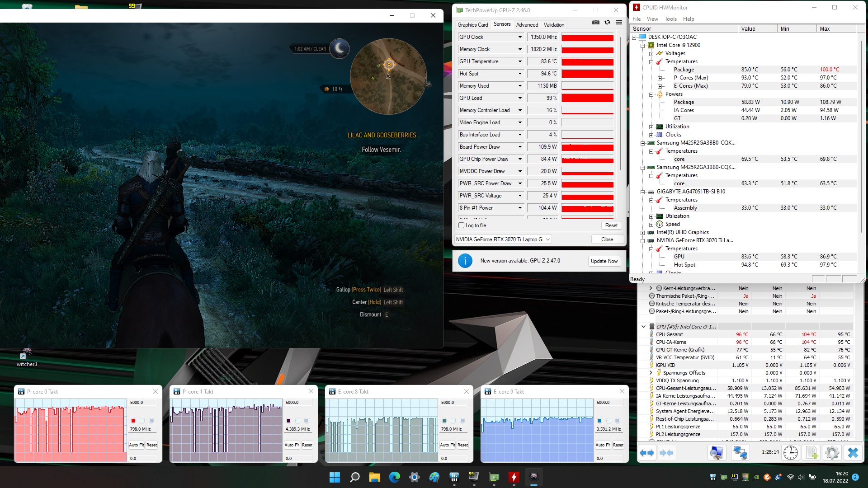868x488 pixels.
Task: Open File menu in HWMonitor
Action: (x=637, y=19)
